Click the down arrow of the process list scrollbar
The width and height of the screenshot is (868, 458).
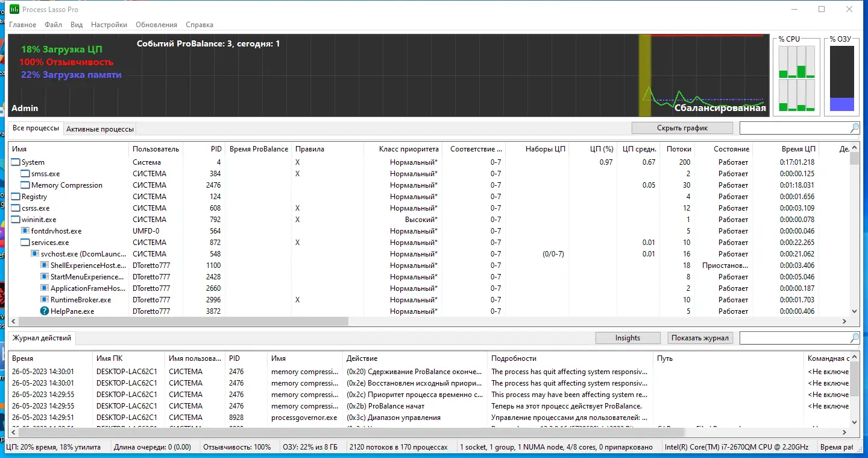[854, 311]
